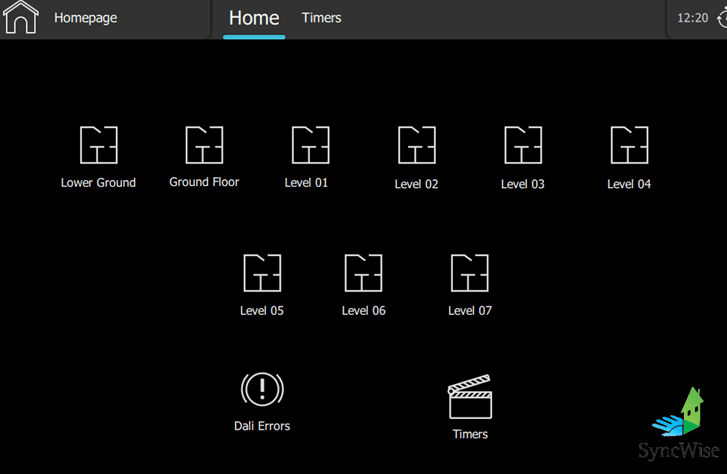Open the Level 01 floor plan

[x=310, y=145]
